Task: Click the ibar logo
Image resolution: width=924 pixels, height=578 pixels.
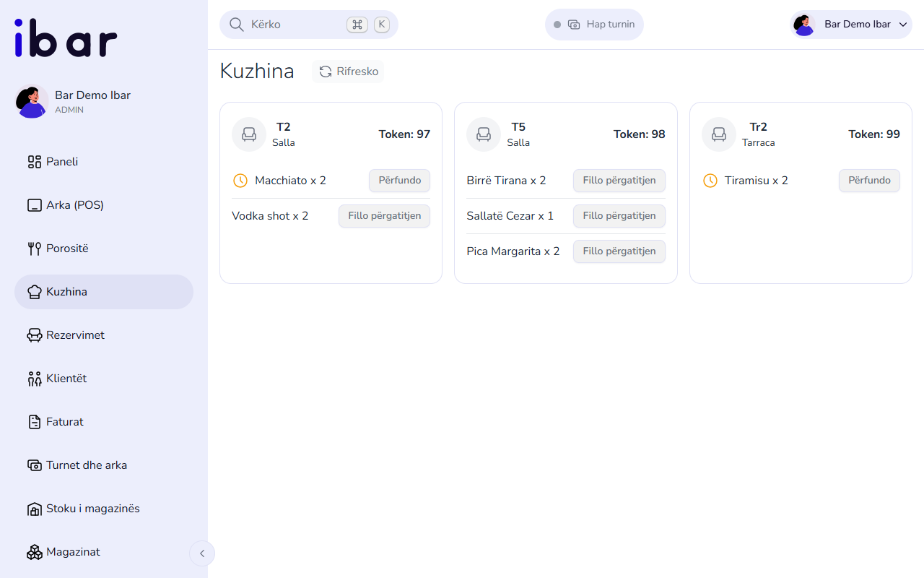Action: [x=66, y=38]
